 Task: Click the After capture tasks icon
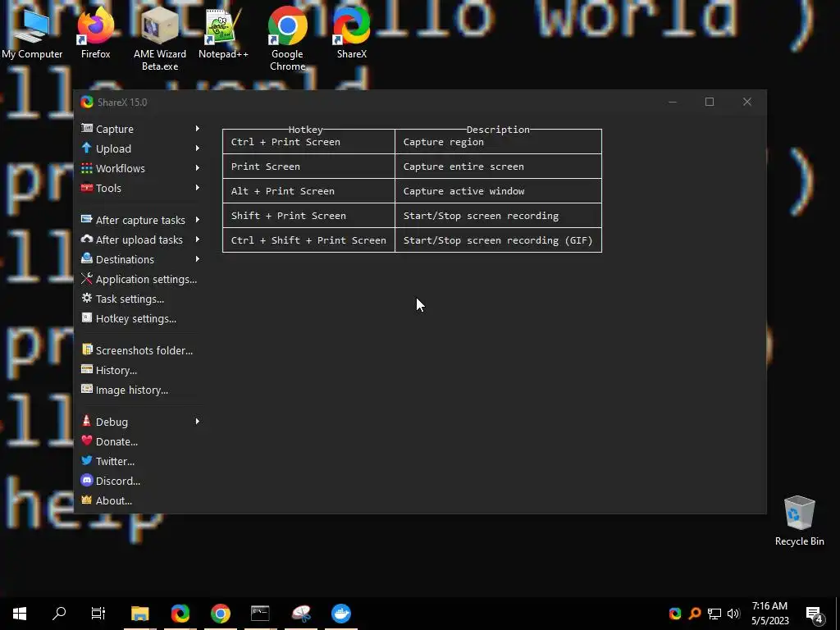point(87,219)
